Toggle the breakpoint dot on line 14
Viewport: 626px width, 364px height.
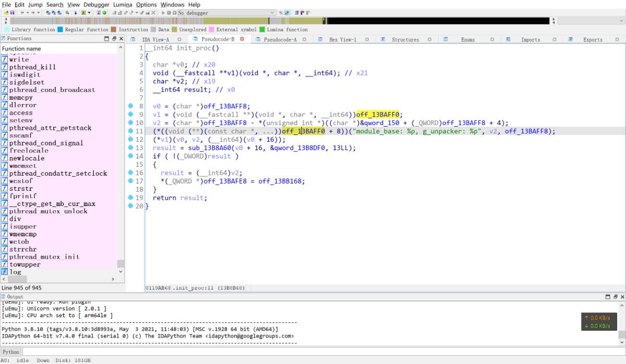pos(131,156)
